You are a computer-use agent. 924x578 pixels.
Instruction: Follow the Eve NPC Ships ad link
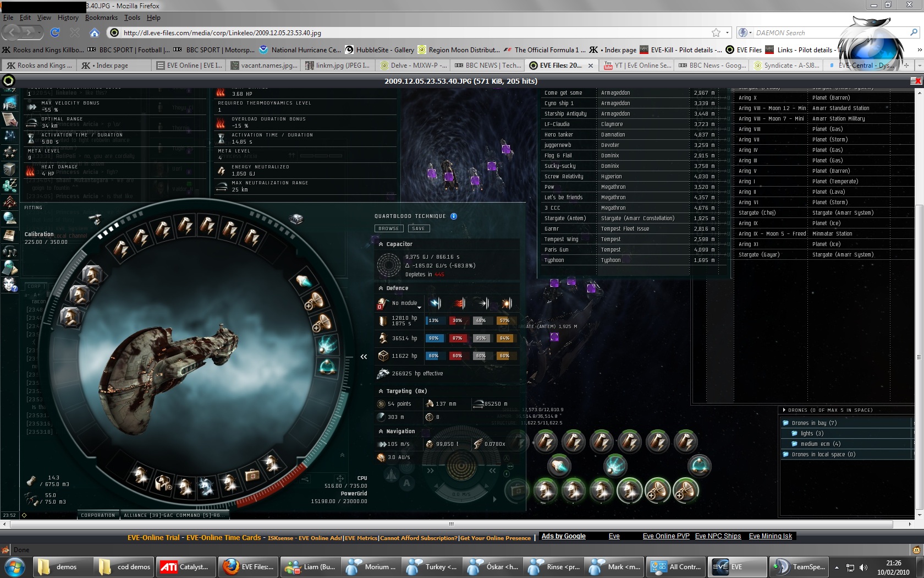[x=718, y=536]
